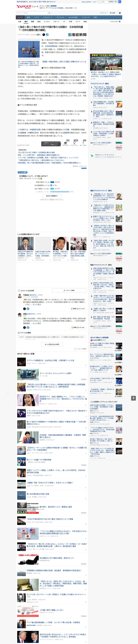Viewport: 138px width, 644px height.
Task: Share 門倉貴史's comment on Facebook
Action: (x=28, y=309)
